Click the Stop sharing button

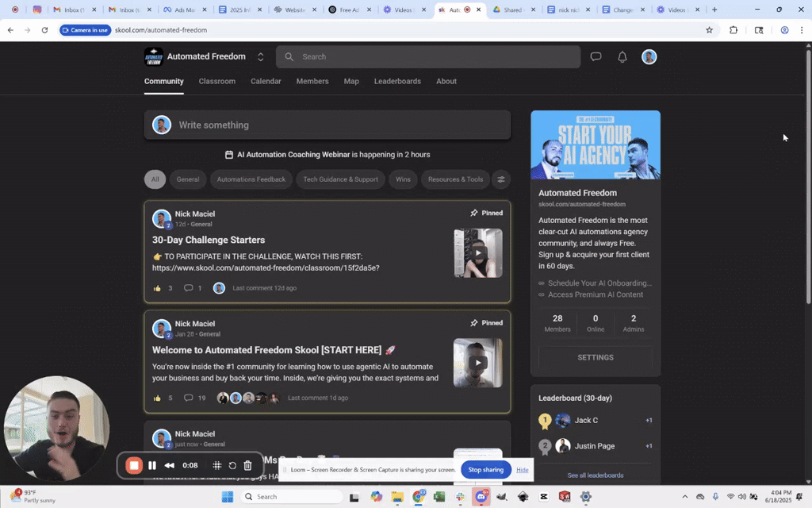(x=485, y=470)
